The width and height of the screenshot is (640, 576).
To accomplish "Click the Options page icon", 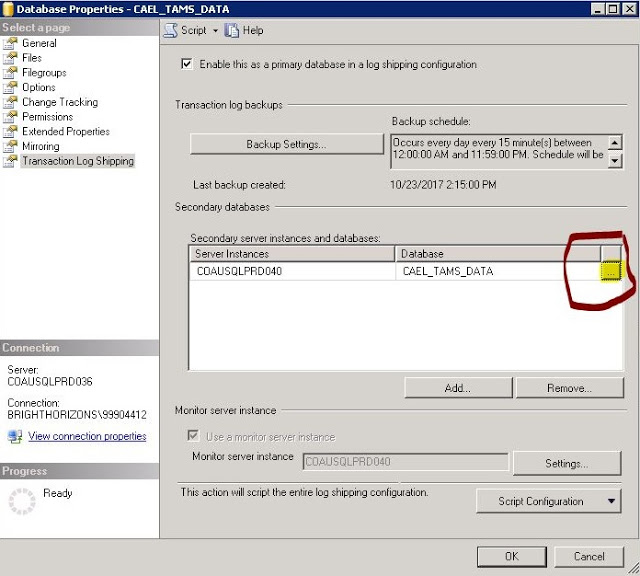I will [10, 87].
